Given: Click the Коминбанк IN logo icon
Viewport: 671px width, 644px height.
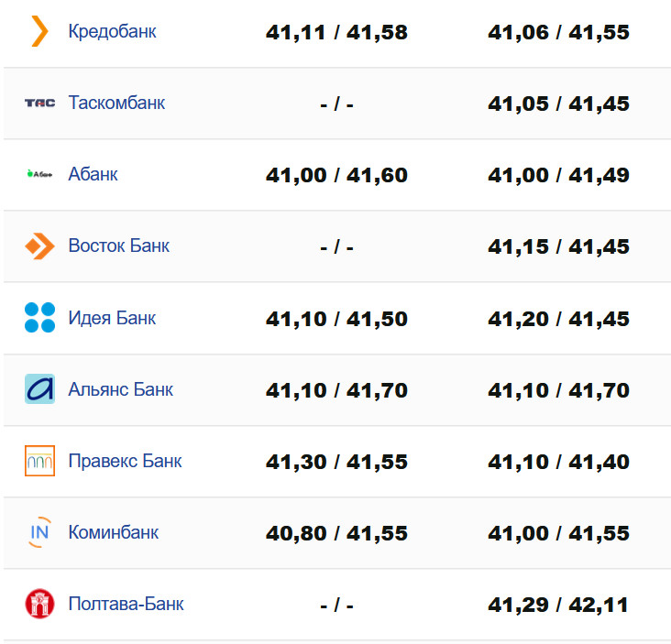Looking at the screenshot, I should coord(39,532).
